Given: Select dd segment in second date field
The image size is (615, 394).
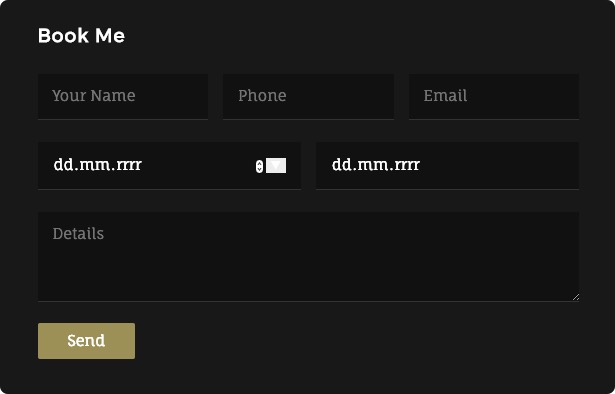Looking at the screenshot, I should (342, 165).
